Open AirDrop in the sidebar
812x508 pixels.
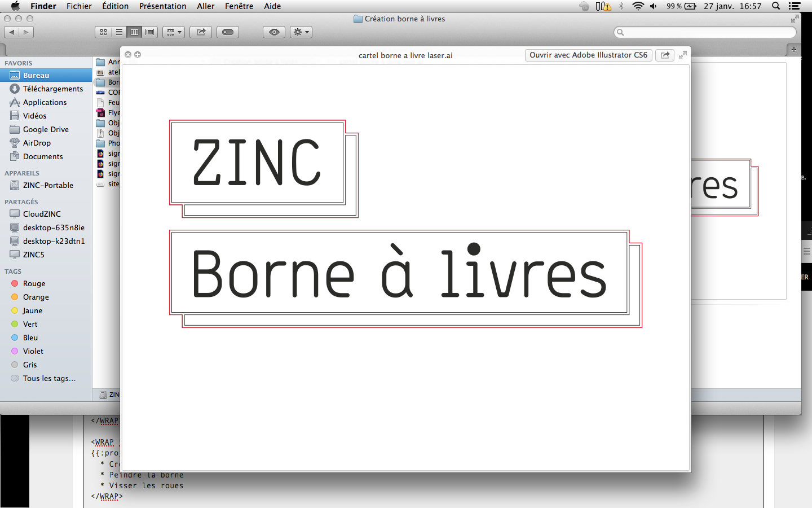click(x=46, y=143)
